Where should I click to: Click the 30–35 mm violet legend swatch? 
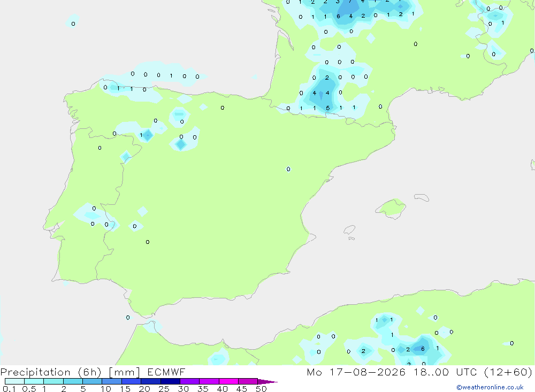[x=190, y=381]
